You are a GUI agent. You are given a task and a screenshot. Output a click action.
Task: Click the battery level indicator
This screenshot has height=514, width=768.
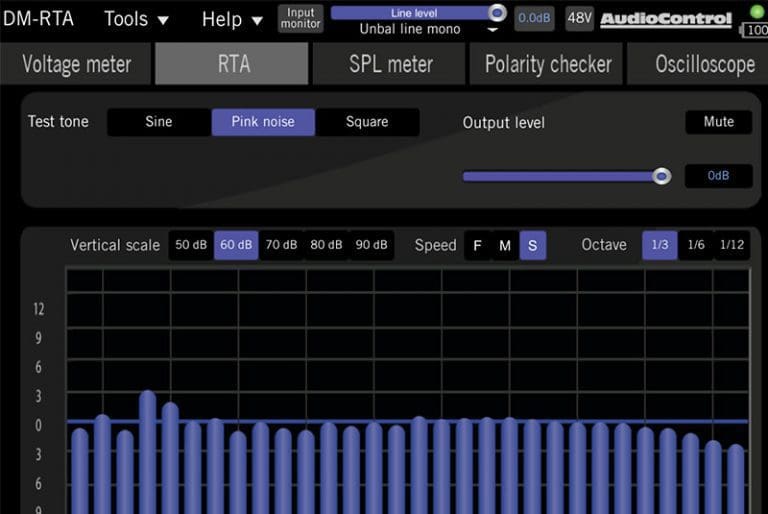coord(755,30)
